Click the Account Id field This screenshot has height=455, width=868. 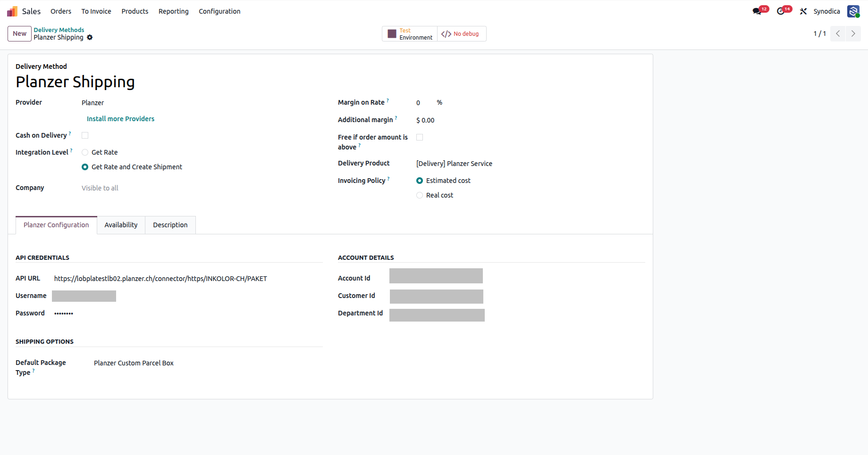[x=436, y=276]
